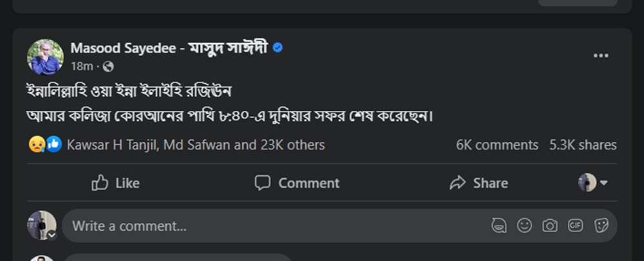Click the public globe privacy icon
644x261 pixels.
click(108, 66)
